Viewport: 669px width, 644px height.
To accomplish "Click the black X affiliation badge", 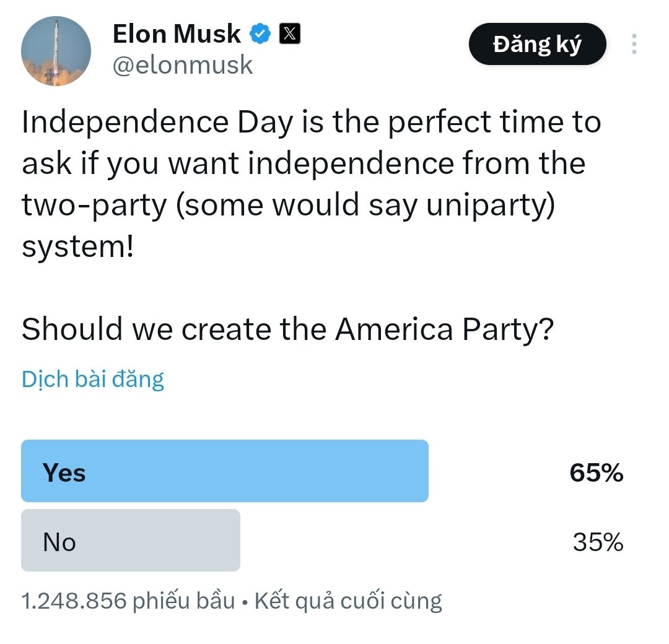I will [290, 33].
